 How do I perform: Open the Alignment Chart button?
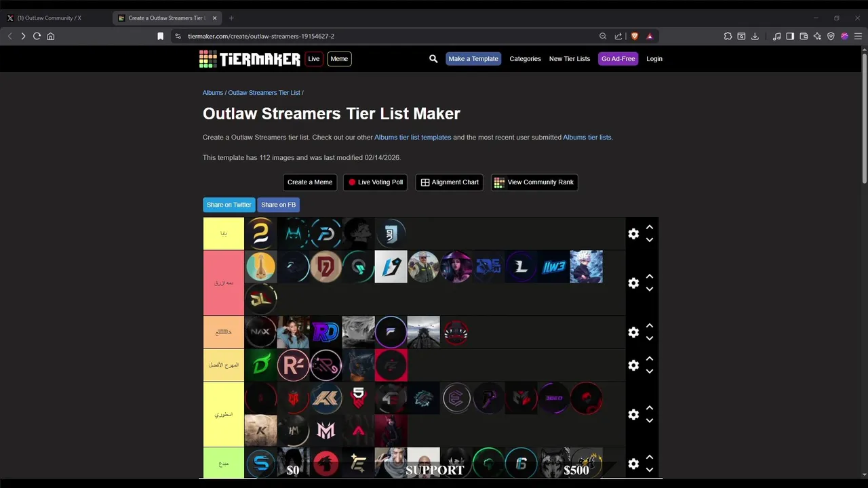coord(450,182)
